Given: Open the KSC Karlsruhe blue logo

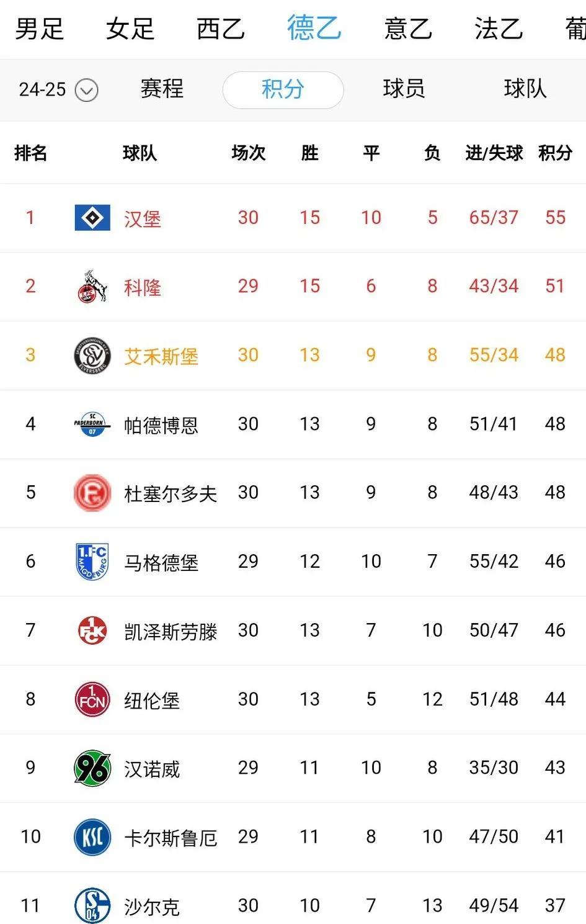Looking at the screenshot, I should (92, 837).
